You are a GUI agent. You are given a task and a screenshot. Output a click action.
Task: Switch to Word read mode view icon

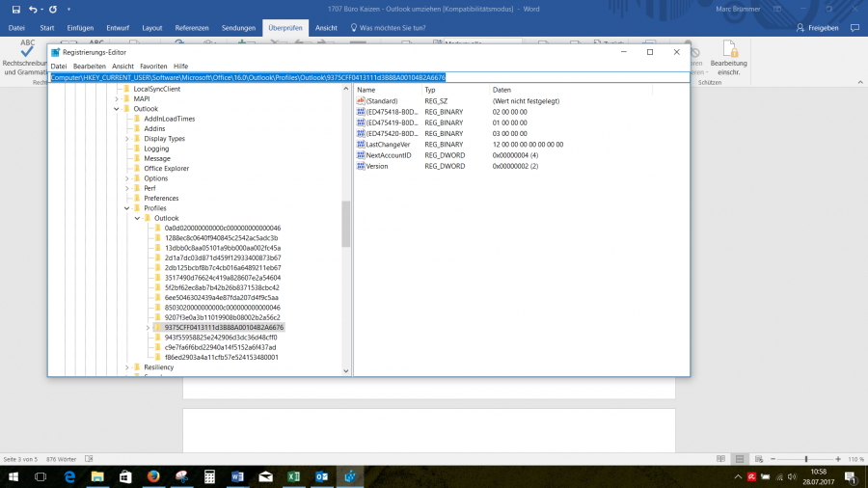tap(720, 459)
